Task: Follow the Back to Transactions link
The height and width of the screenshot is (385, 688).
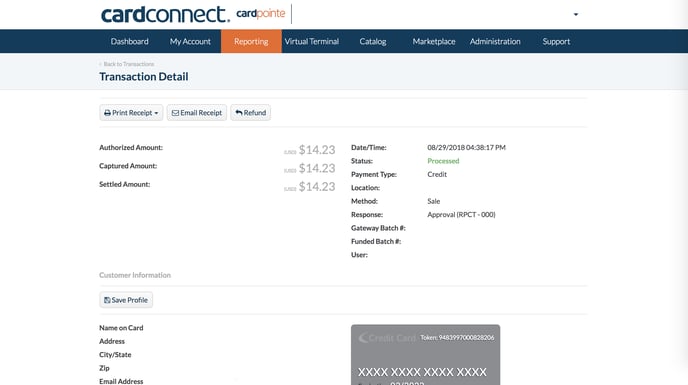Action: click(x=127, y=64)
